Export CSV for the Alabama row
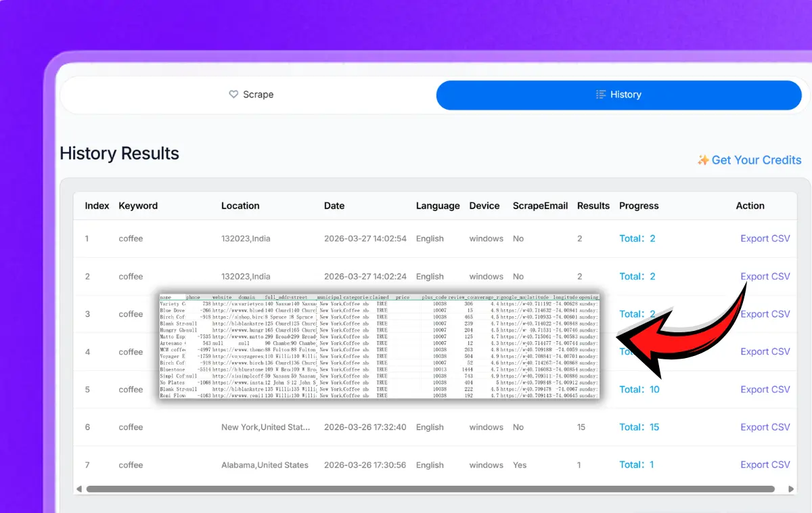Viewport: 812px width, 513px height. tap(765, 465)
